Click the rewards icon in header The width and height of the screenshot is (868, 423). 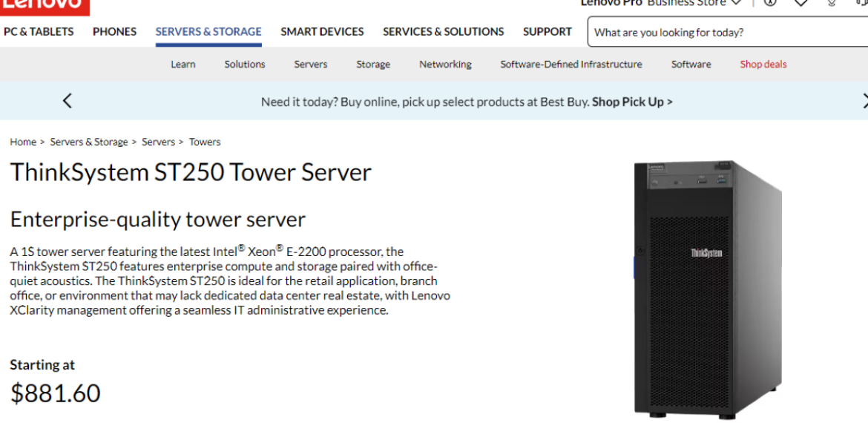tap(832, 3)
